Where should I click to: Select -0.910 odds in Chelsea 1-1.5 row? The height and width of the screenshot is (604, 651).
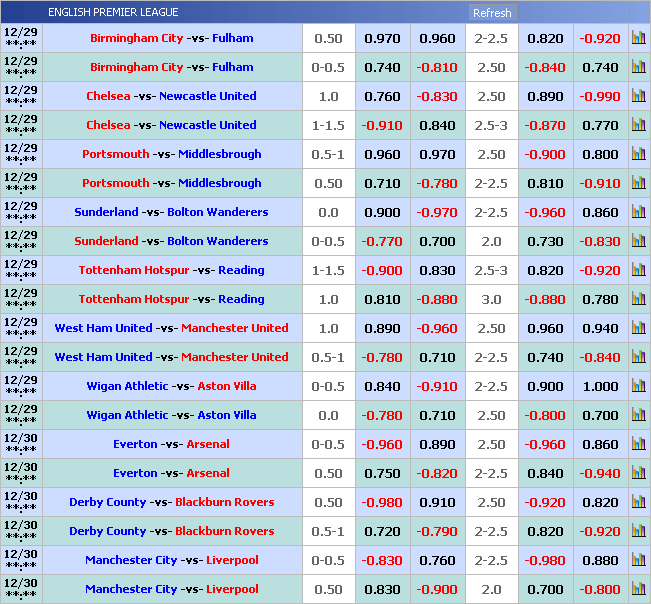point(382,125)
